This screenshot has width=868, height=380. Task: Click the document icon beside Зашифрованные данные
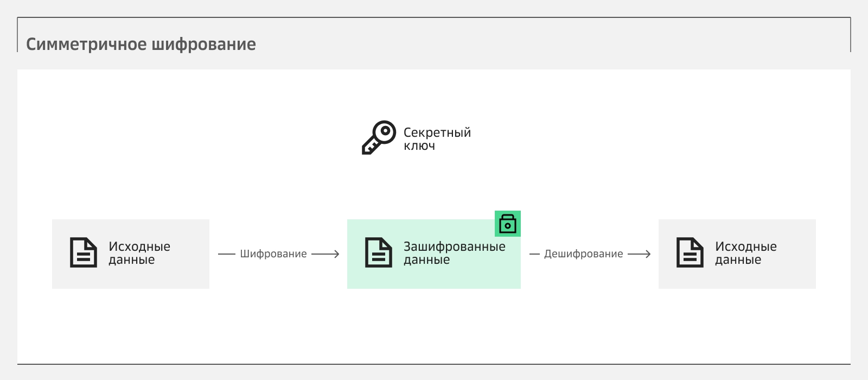pos(378,253)
